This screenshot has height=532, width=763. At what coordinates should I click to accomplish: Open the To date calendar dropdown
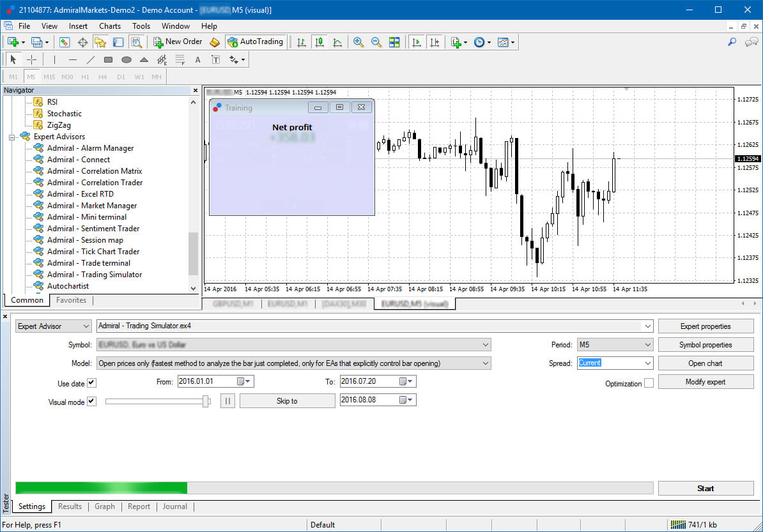coord(406,381)
